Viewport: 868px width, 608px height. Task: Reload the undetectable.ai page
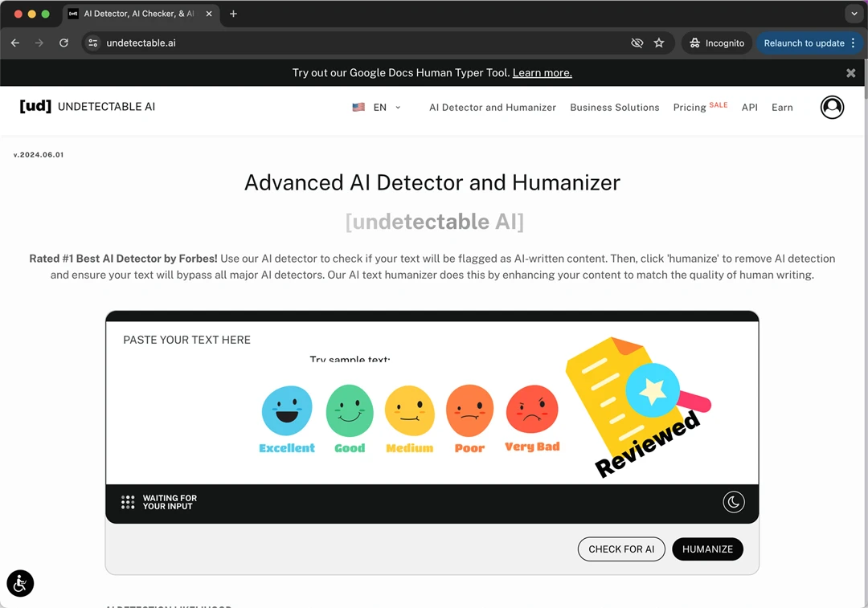coord(63,43)
